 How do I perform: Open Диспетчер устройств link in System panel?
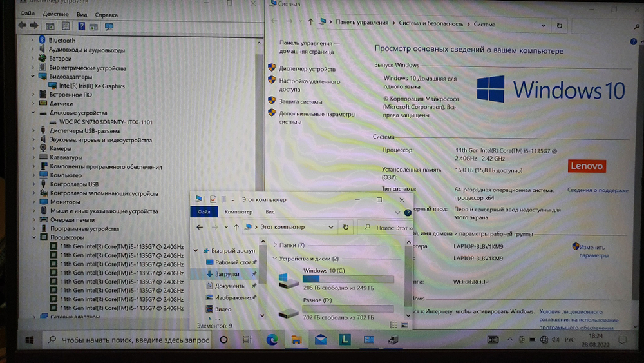[x=307, y=69]
